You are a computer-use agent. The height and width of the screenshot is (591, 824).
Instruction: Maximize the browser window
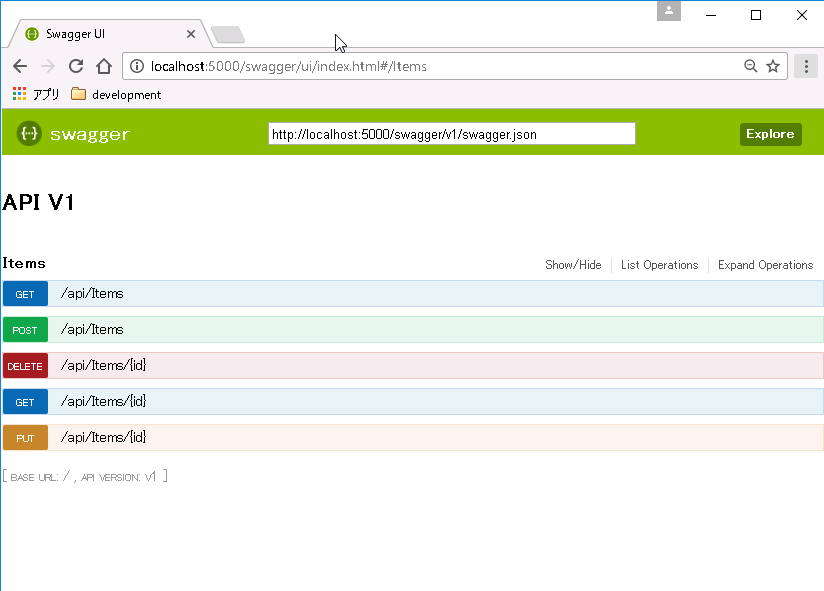(x=756, y=15)
